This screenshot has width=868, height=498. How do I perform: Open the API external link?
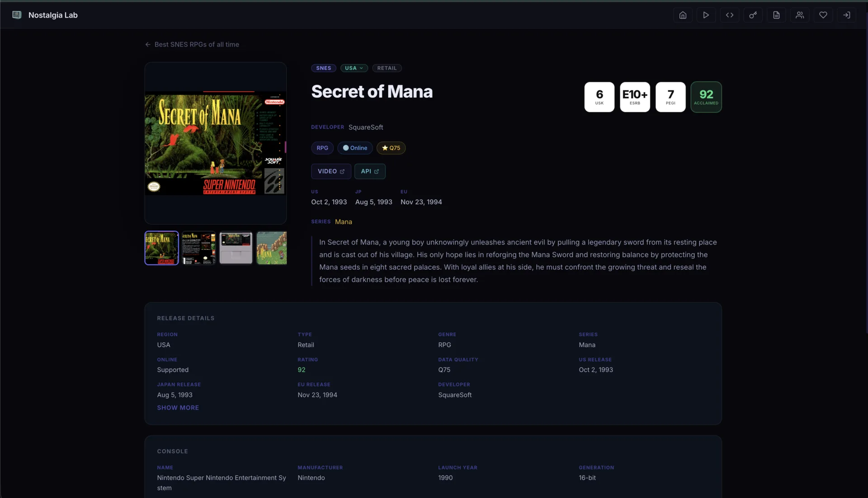(x=370, y=171)
